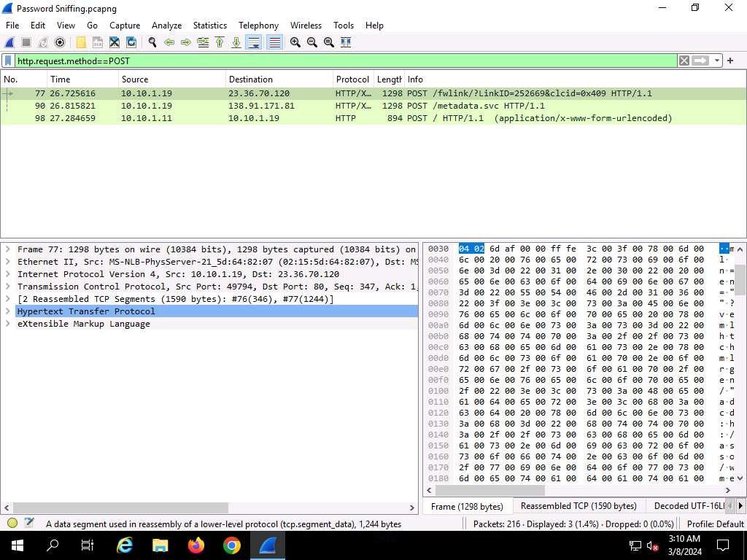Open the display filter history dropdown
The width and height of the screenshot is (747, 560).
click(718, 61)
